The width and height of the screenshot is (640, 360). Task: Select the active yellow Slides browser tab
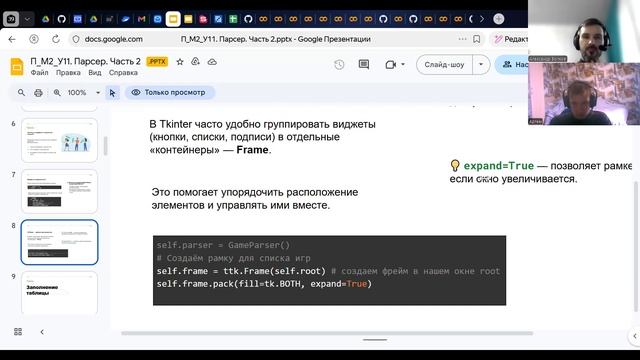click(173, 19)
